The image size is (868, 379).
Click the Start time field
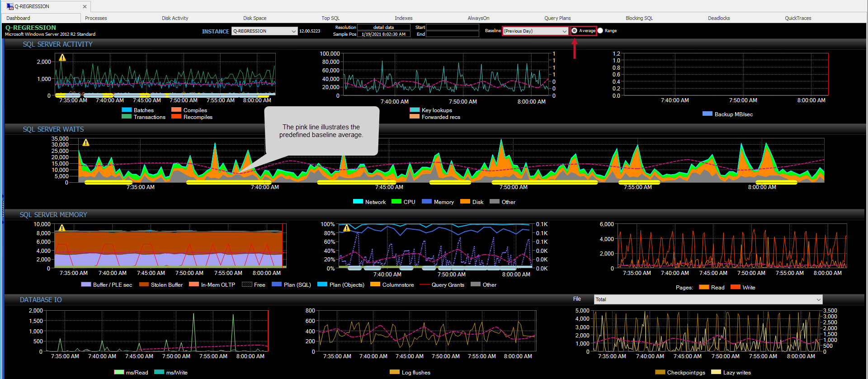click(452, 28)
